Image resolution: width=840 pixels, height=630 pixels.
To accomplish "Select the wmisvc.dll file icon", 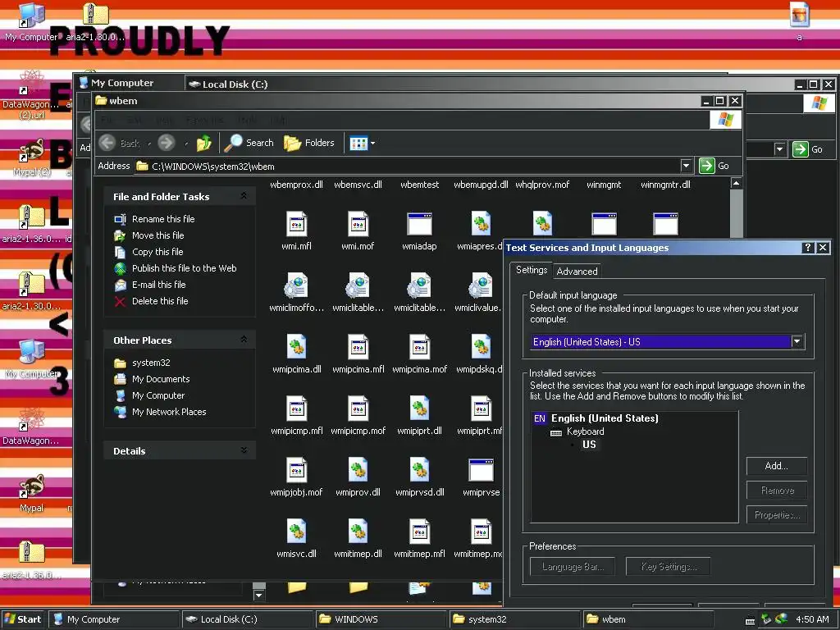I will 296,532.
